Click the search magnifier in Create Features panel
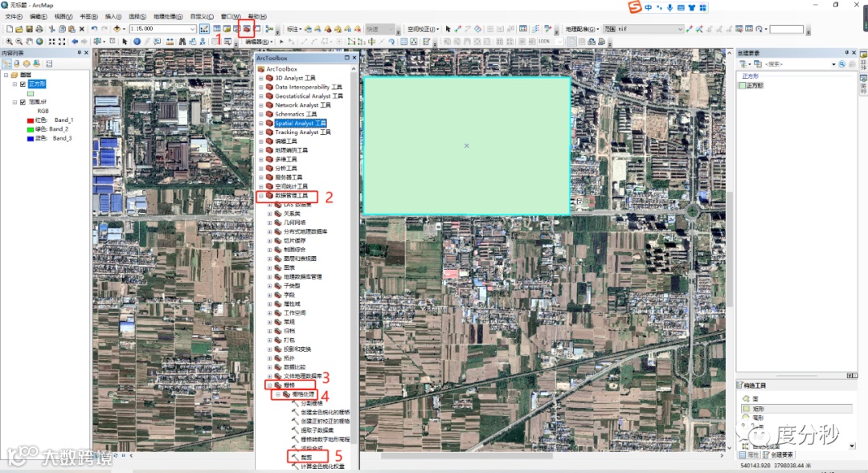Image resolution: width=868 pixels, height=473 pixels. point(842,64)
